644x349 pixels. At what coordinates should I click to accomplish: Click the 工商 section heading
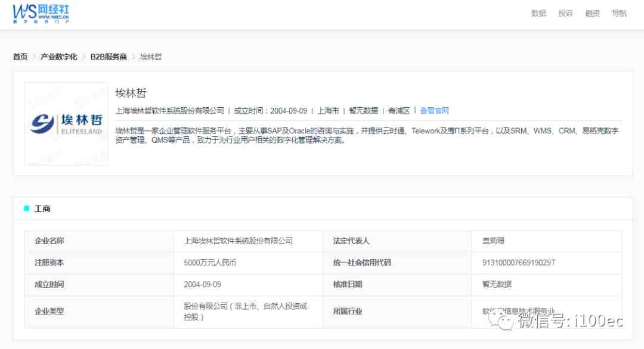[42, 208]
